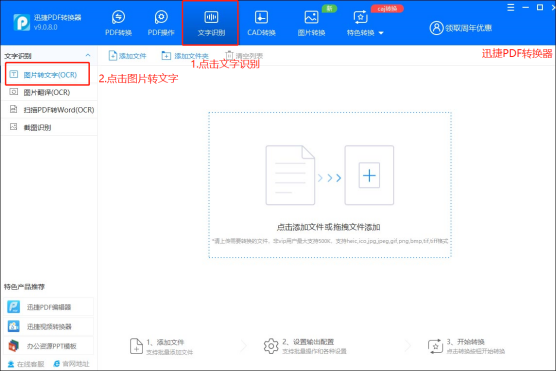The width and height of the screenshot is (557, 371).
Task: Click the trash can icon
Action: [229, 55]
